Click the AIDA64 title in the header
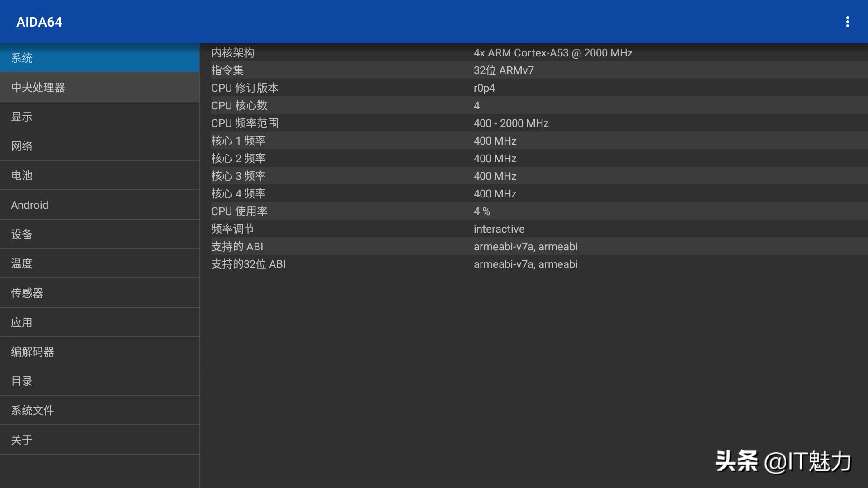This screenshot has height=488, width=868. [x=39, y=21]
